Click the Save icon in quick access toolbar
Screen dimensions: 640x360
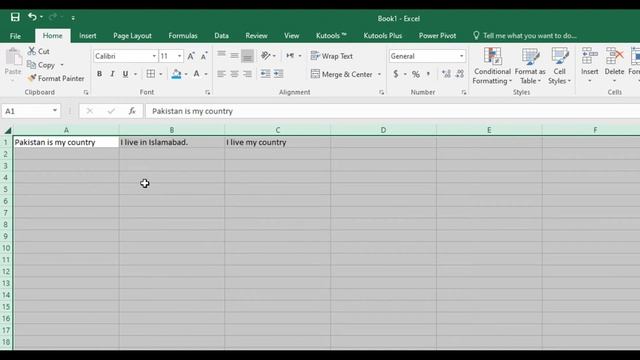pos(15,17)
